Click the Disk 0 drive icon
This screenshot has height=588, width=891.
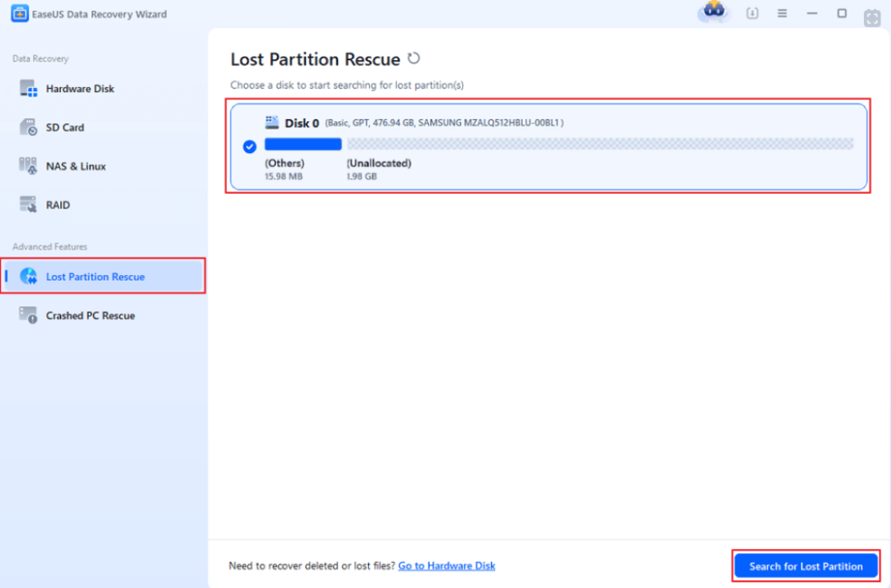[271, 123]
